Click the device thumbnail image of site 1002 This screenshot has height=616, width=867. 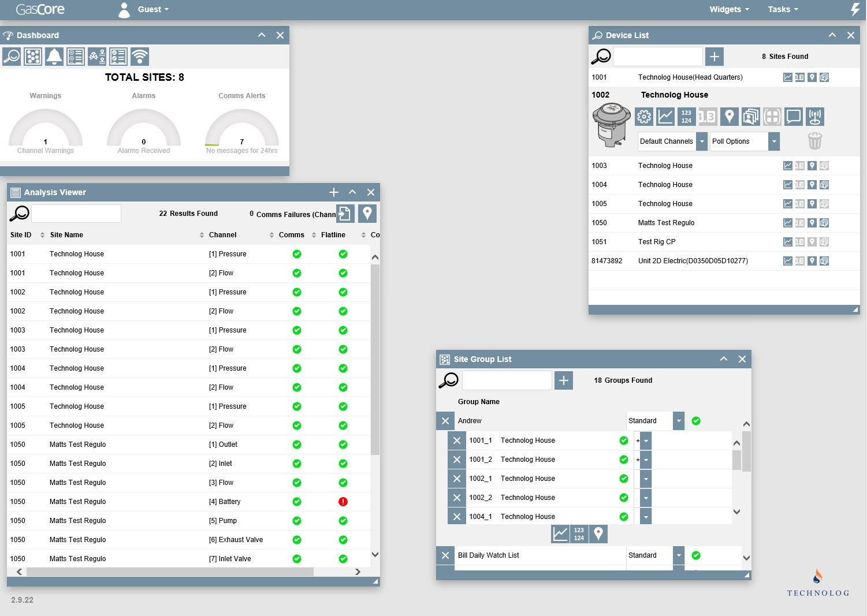pos(611,125)
